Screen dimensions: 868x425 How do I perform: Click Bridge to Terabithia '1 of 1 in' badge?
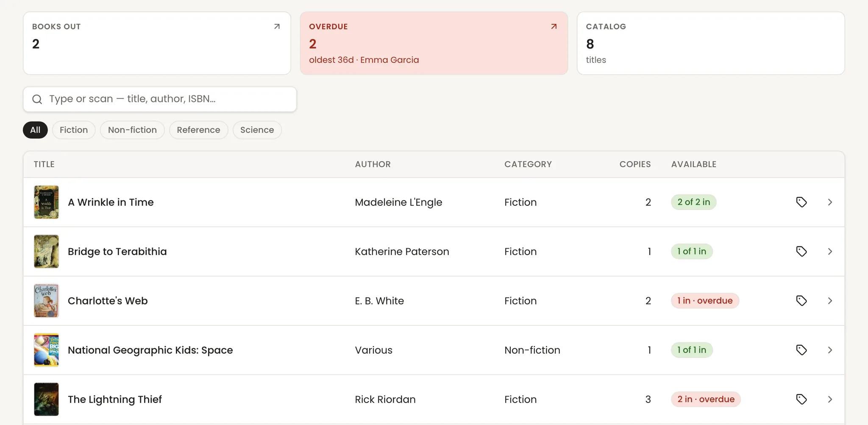692,252
